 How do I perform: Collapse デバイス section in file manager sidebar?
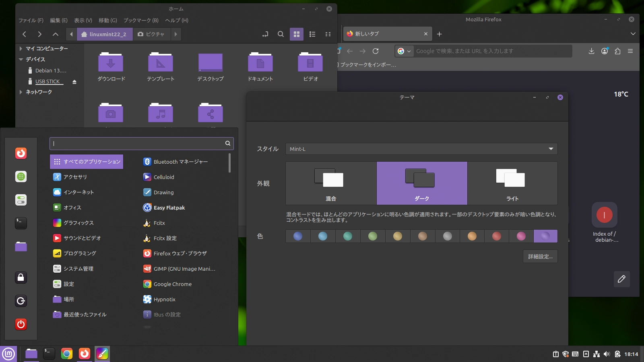coord(21,60)
